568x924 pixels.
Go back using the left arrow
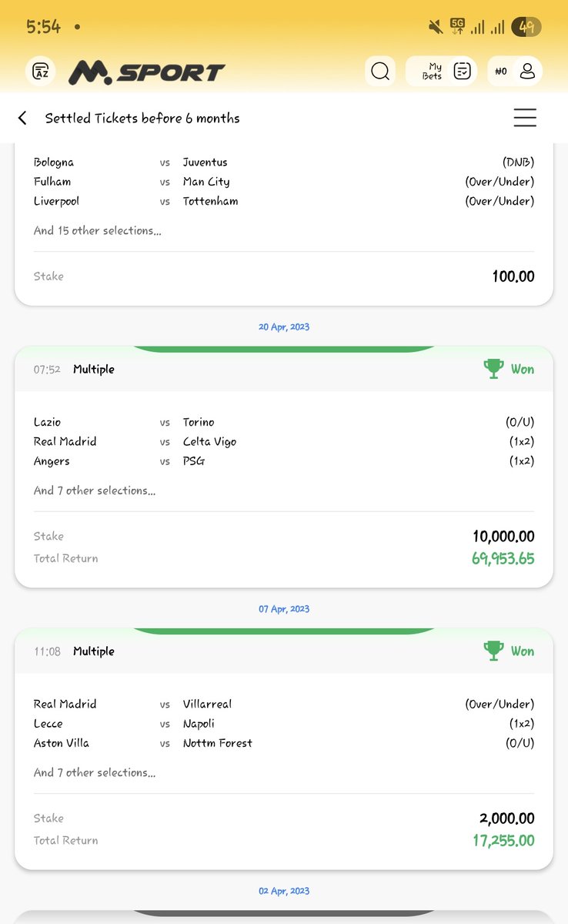click(22, 118)
